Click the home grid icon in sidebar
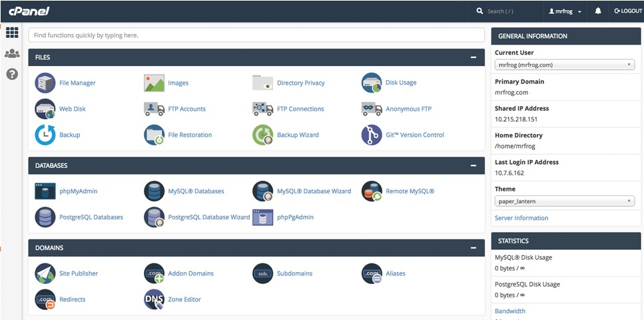The image size is (644, 320). (x=12, y=33)
